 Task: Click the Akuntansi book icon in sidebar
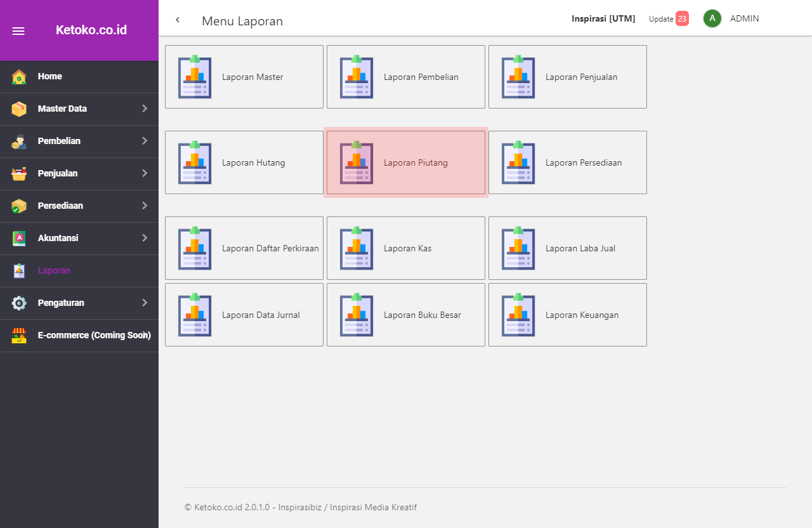[x=19, y=239]
